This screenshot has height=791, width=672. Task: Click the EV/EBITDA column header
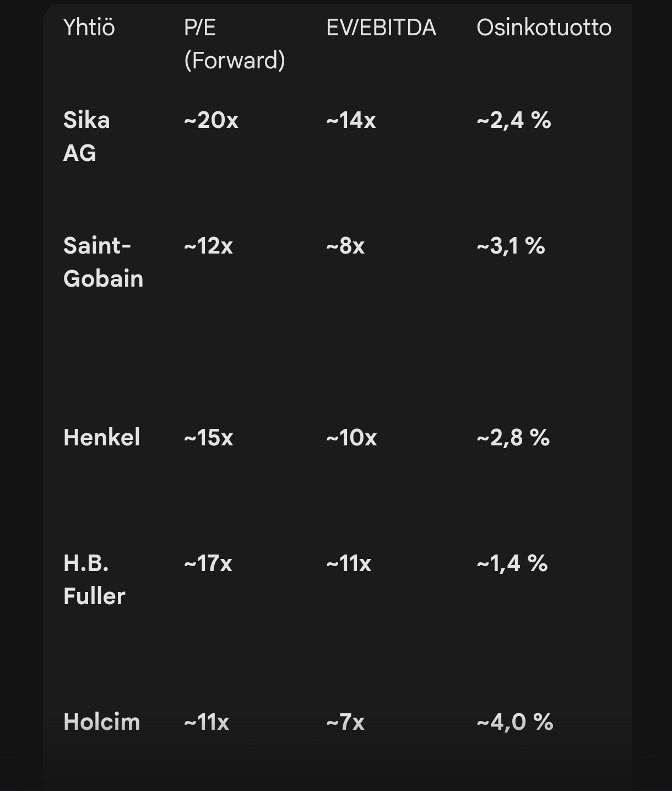point(381,28)
